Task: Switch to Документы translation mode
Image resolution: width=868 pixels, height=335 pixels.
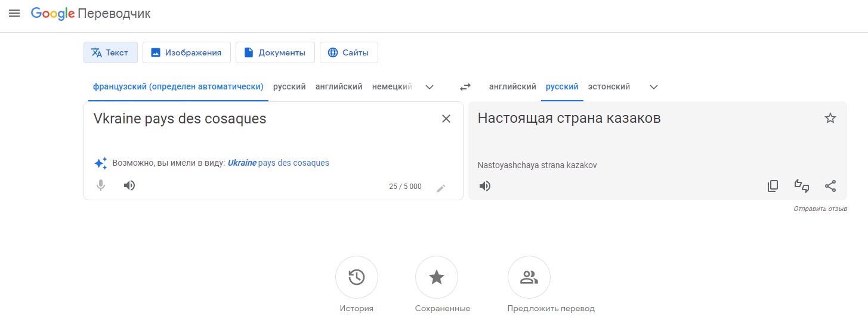Action: (275, 52)
